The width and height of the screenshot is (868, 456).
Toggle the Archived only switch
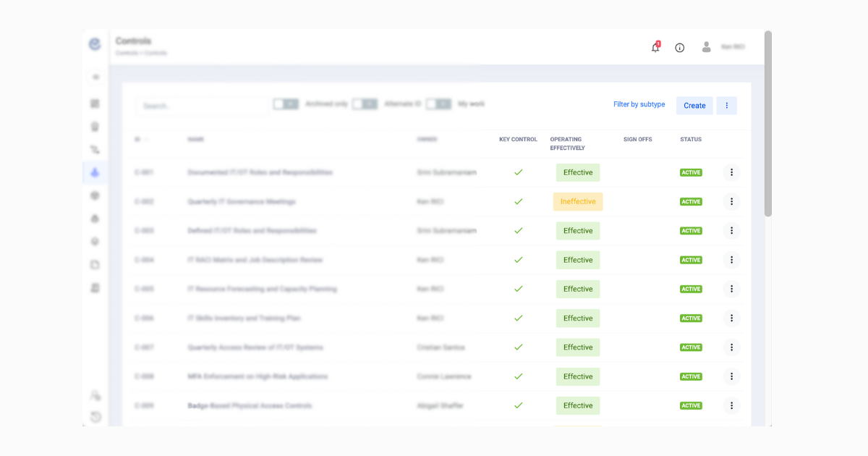(x=286, y=104)
